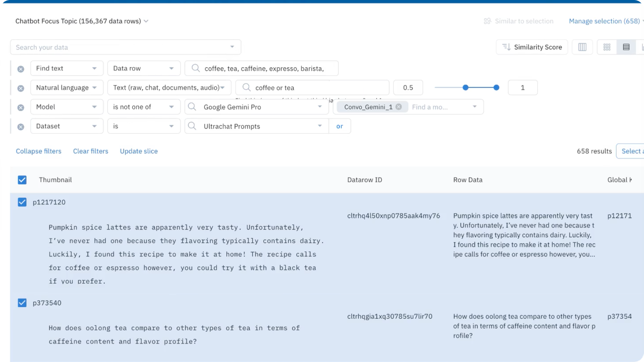644x362 pixels.
Task: Open the Similarity Score sort menu
Action: tap(532, 47)
